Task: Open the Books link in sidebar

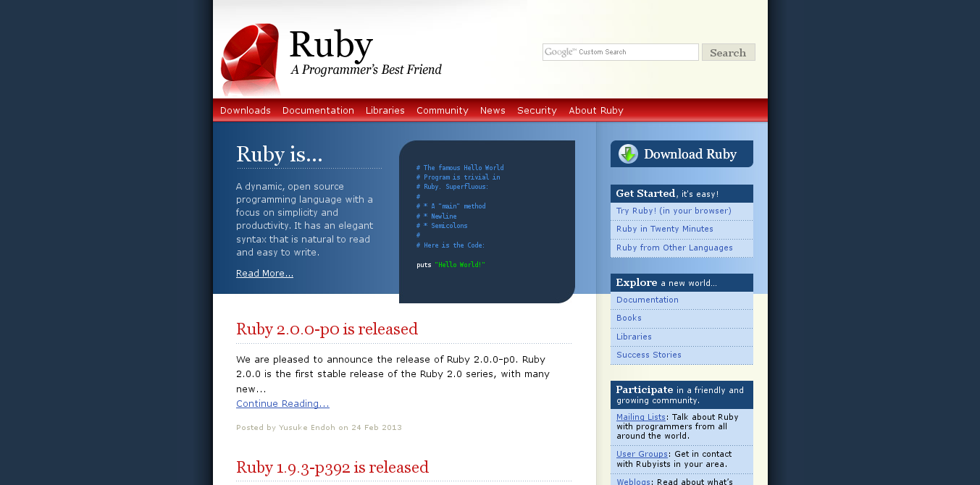Action: [x=629, y=318]
